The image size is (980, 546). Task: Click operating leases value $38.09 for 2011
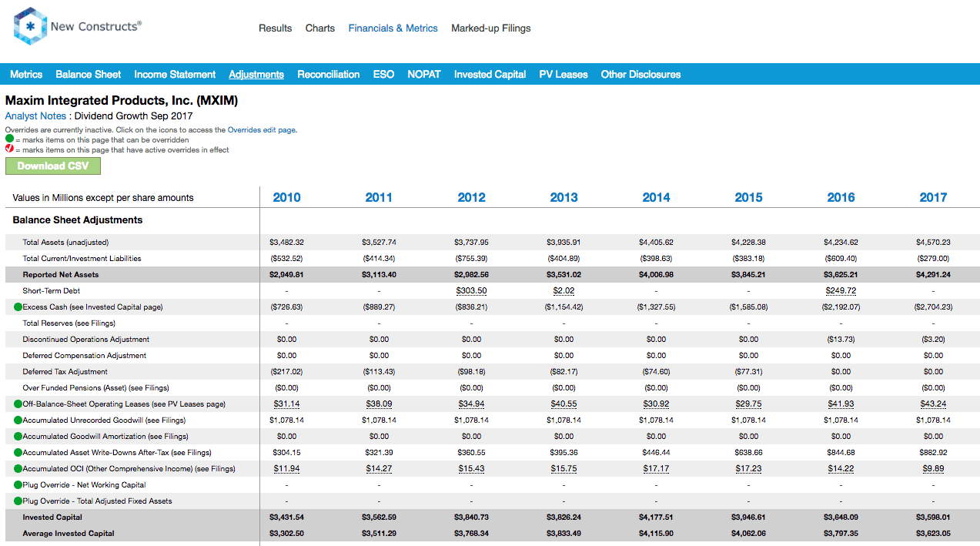379,404
